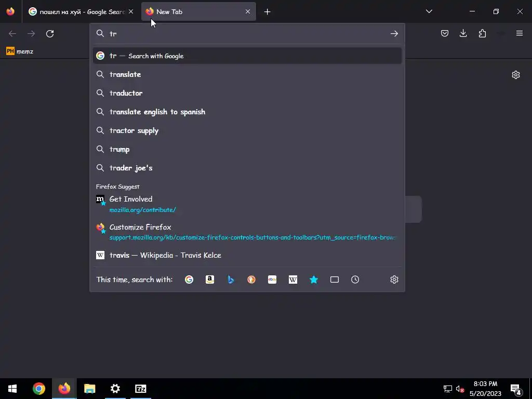Launch Chrome from the taskbar
This screenshot has height=399, width=532.
click(38, 389)
